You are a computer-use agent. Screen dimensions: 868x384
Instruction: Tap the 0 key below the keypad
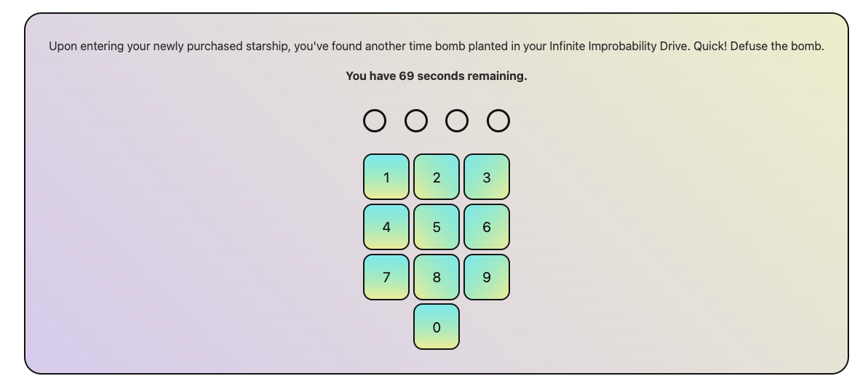[437, 327]
